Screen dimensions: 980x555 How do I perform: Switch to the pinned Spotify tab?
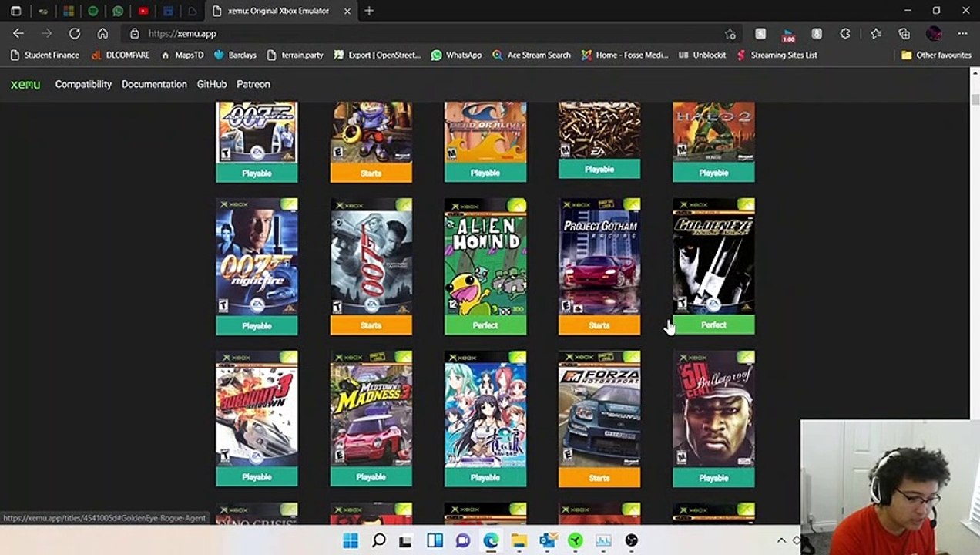click(93, 12)
